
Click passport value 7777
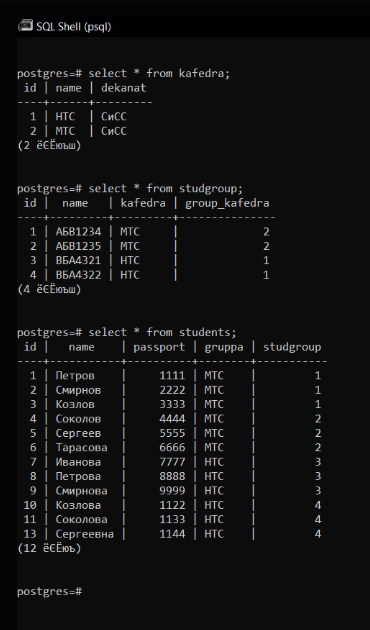[172, 462]
